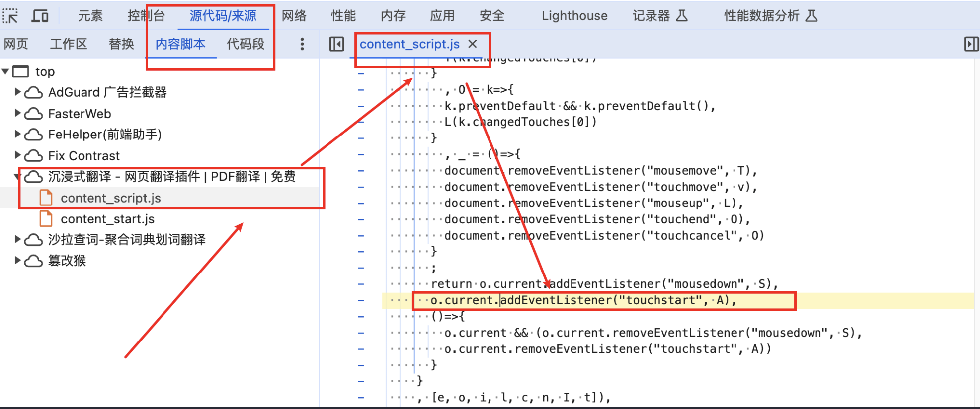
Task: Toggle the device toolbar icon
Action: (x=40, y=16)
